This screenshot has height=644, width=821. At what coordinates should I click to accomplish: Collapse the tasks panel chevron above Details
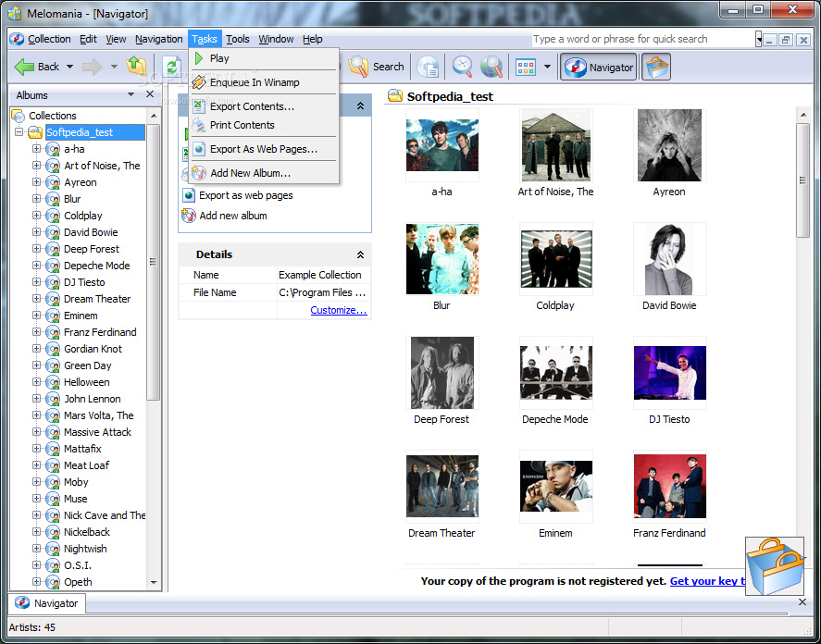tap(360, 105)
